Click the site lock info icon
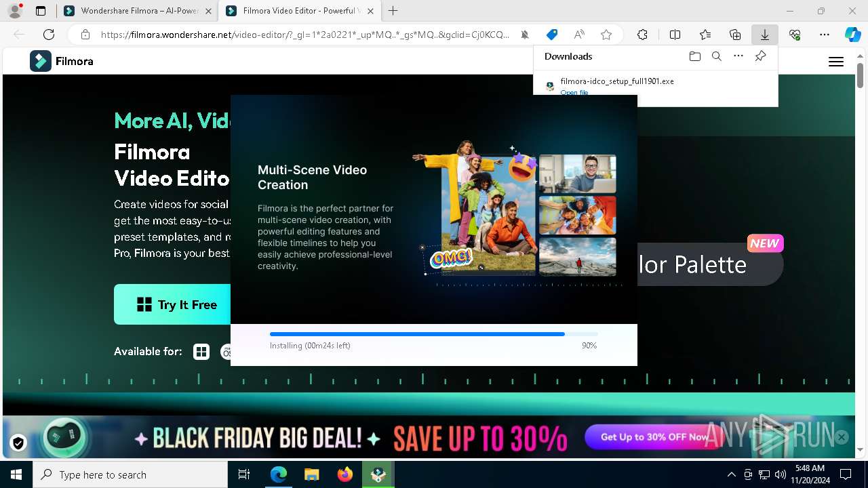Viewport: 868px width, 488px height. pyautogui.click(x=85, y=35)
